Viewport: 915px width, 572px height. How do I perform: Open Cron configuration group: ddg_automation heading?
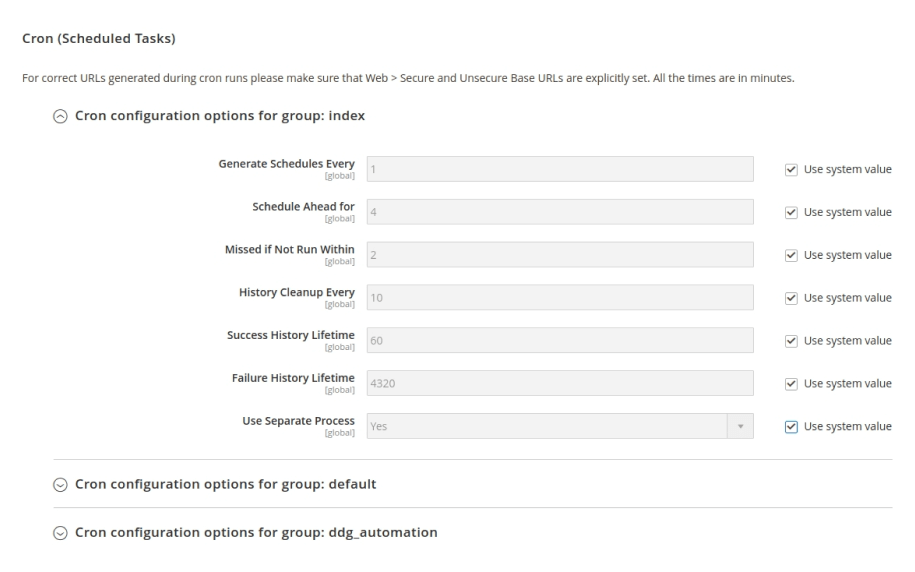click(256, 533)
